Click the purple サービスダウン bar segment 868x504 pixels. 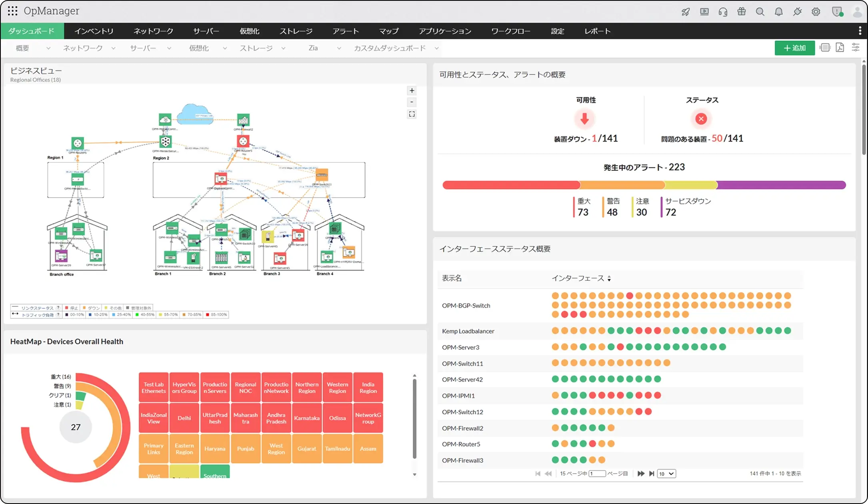(x=781, y=185)
